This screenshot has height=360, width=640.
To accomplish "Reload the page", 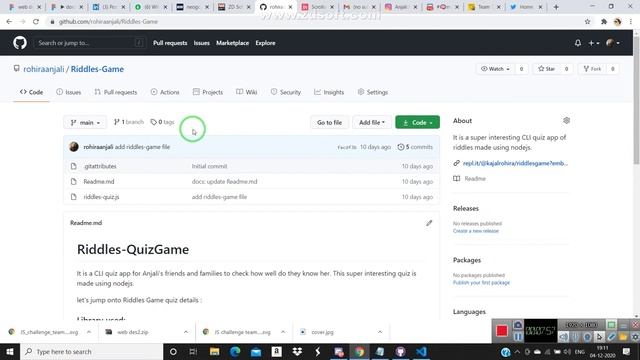I will pos(36,22).
